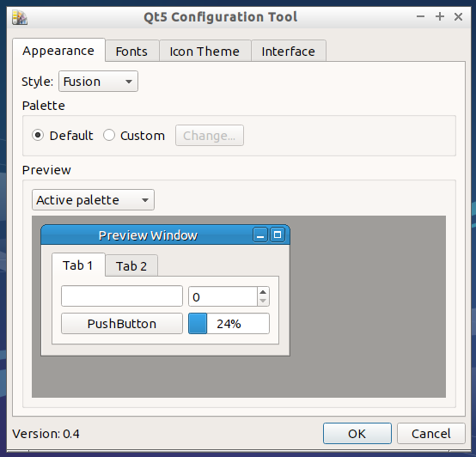Close the Qt5 Configuration Tool window
Viewport: 476px width, 457px height.
tap(458, 16)
